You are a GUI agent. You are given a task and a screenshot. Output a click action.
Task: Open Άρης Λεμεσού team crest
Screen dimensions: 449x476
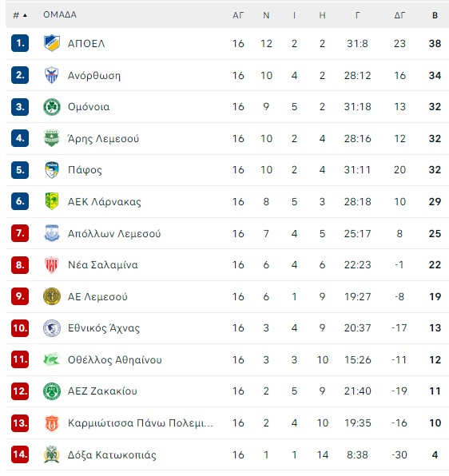coord(52,138)
